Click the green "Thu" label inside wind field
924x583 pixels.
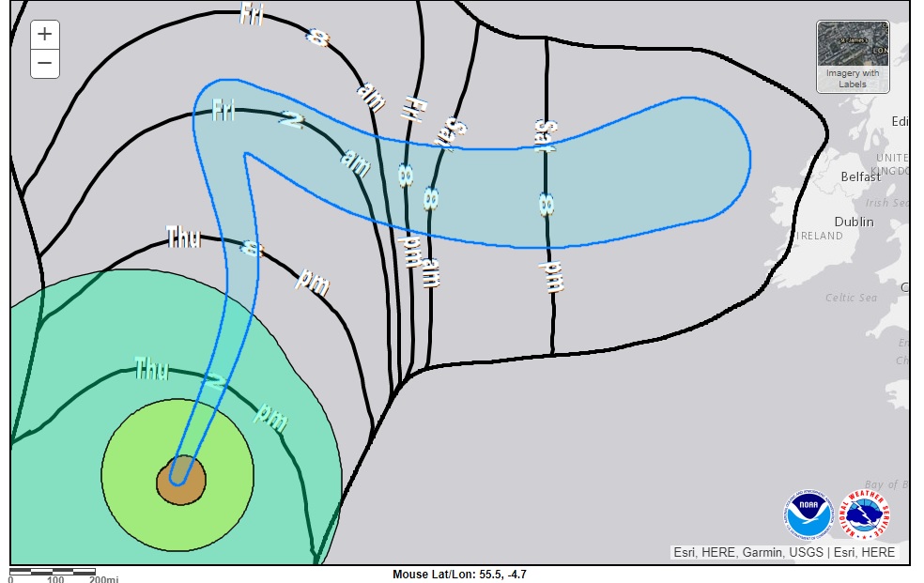click(x=151, y=367)
